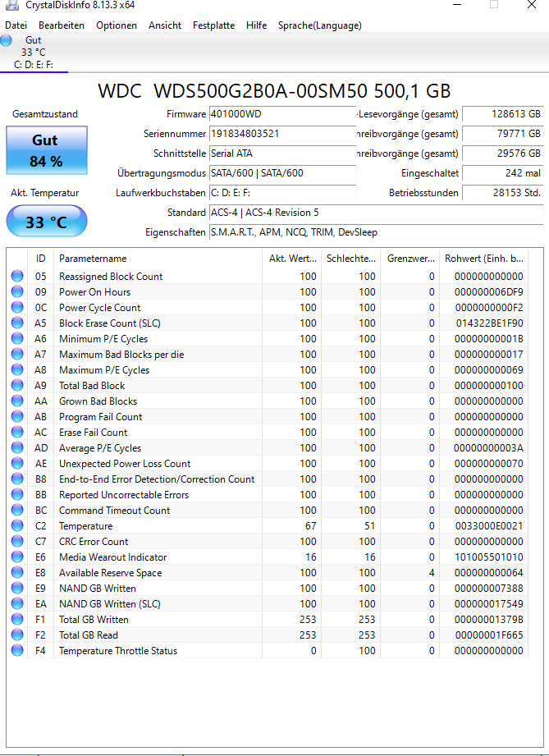
Task: Select raw value 0033000E0021 of Temperature
Action: point(489,526)
